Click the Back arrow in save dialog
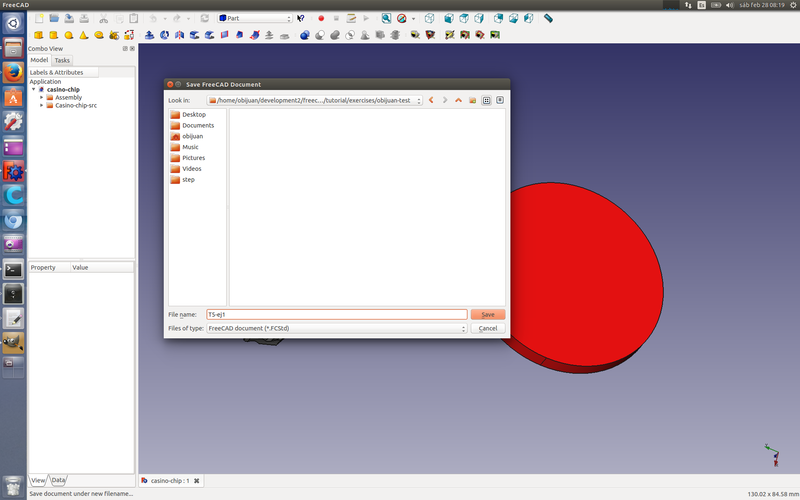Image resolution: width=800 pixels, height=500 pixels. (x=432, y=100)
